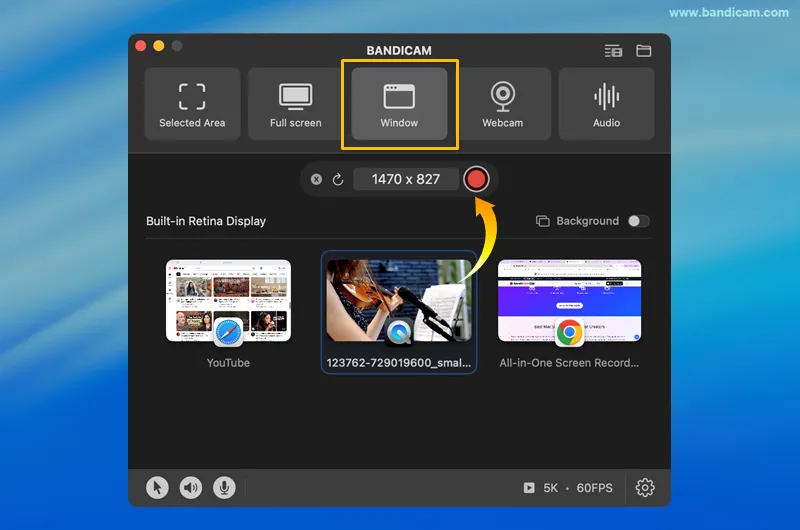
Task: Open settings with the gear icon
Action: [x=645, y=488]
